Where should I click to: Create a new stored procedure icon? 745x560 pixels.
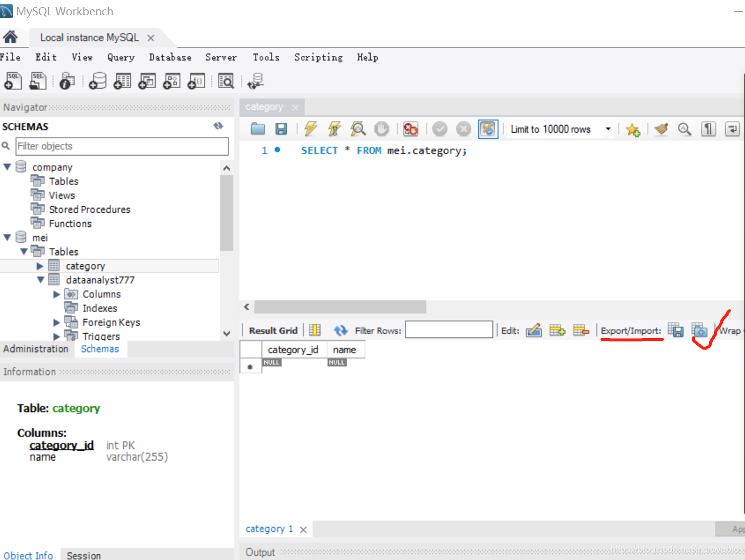(x=172, y=81)
